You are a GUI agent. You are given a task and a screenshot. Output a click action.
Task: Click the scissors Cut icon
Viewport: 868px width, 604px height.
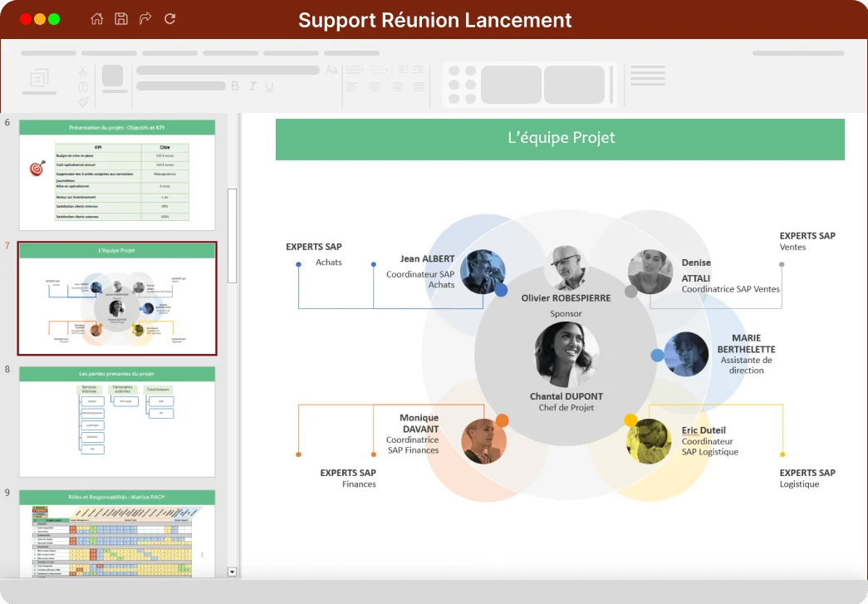pyautogui.click(x=83, y=71)
